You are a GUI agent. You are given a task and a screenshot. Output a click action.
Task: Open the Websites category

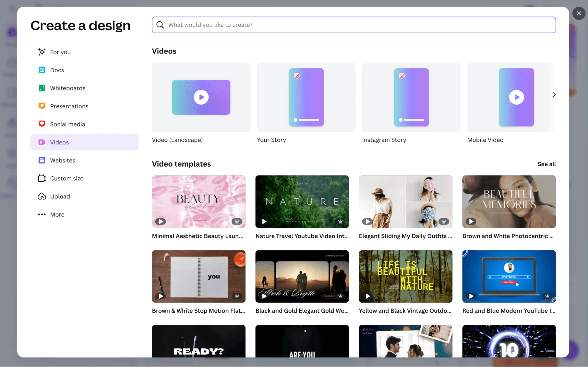click(84, 160)
